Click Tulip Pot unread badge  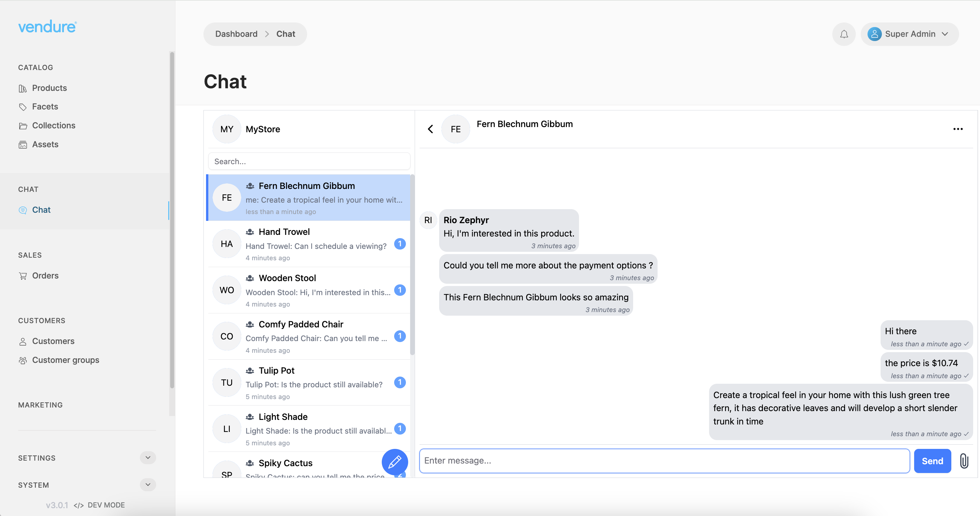point(400,382)
